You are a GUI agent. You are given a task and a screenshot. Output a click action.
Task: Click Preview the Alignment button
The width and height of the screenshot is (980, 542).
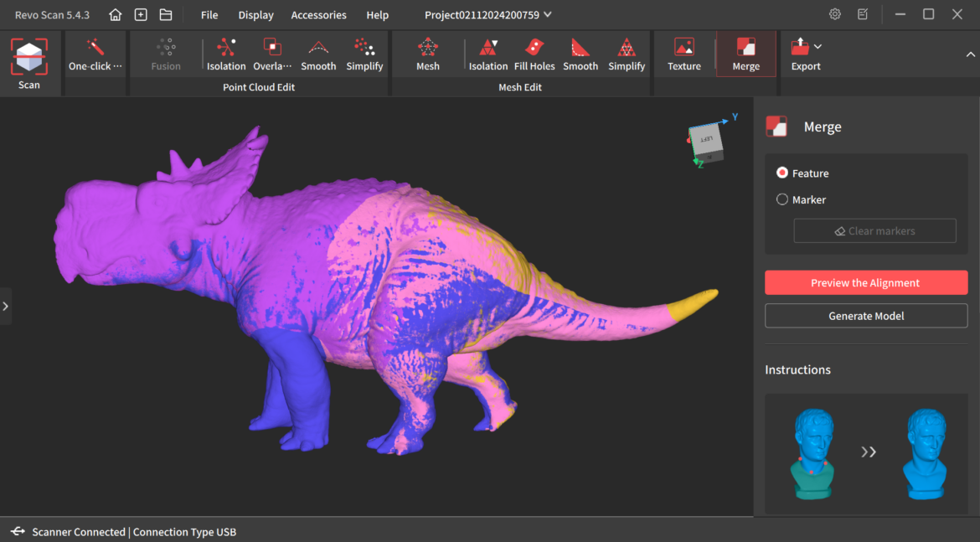[865, 282]
